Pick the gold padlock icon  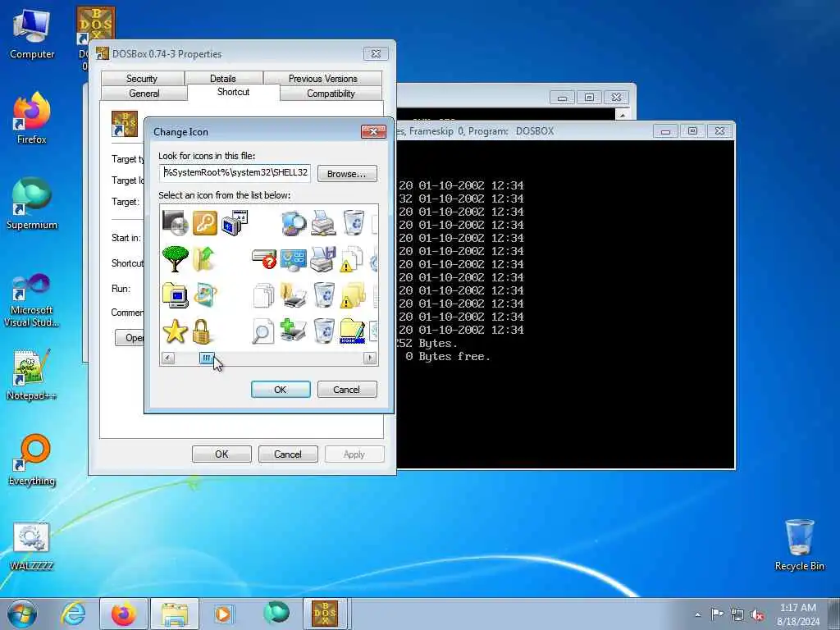(202, 331)
